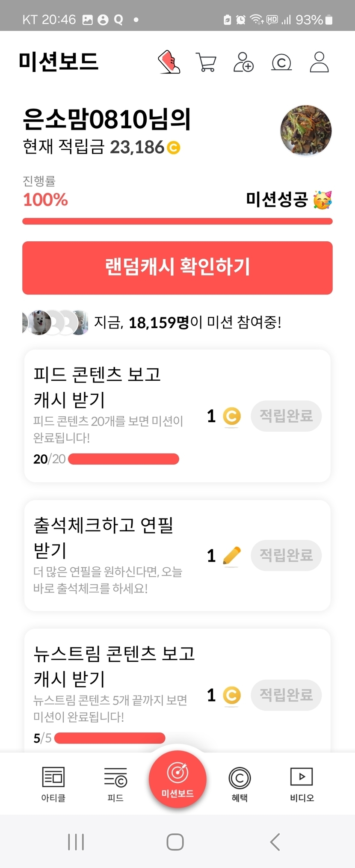Open the 혜택 tab
The width and height of the screenshot is (355, 868).
click(x=240, y=784)
